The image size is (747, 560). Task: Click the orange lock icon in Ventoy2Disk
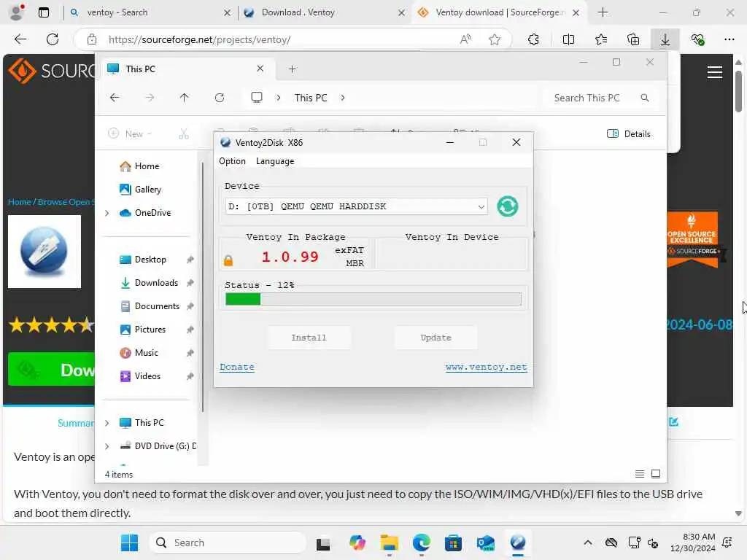pyautogui.click(x=228, y=260)
